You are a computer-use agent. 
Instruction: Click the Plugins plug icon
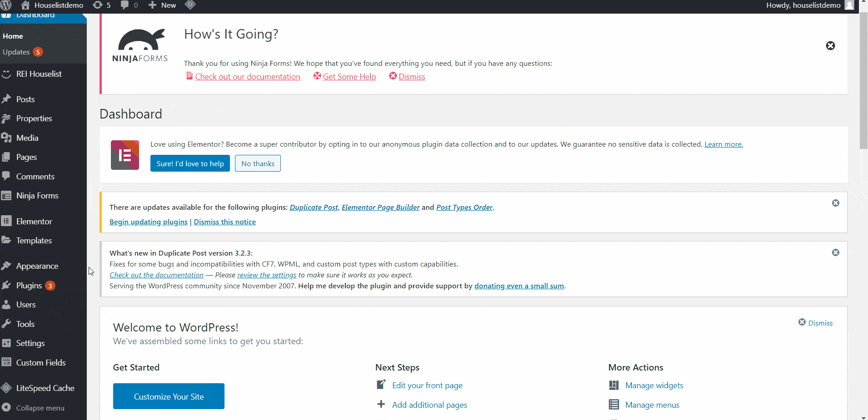click(6, 285)
